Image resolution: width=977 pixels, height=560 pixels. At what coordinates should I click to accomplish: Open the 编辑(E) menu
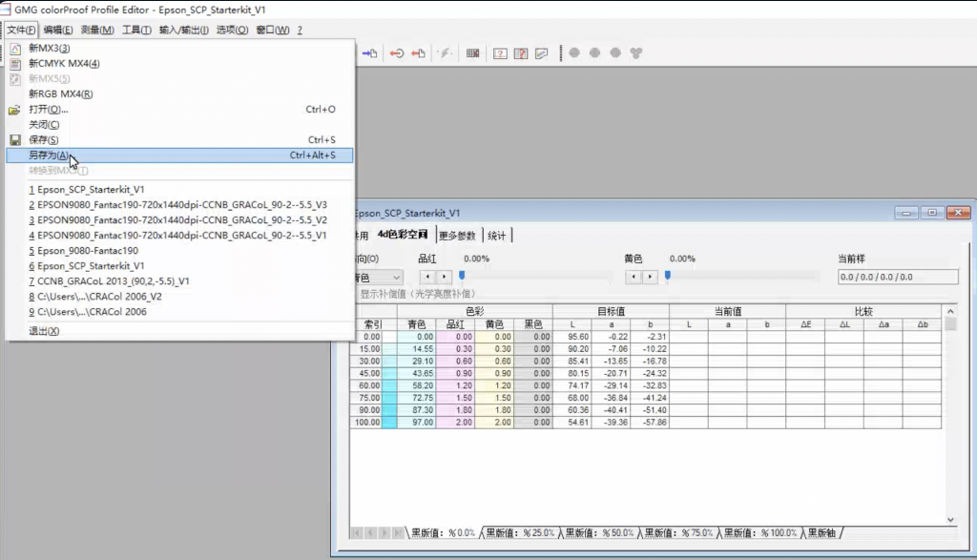[58, 30]
